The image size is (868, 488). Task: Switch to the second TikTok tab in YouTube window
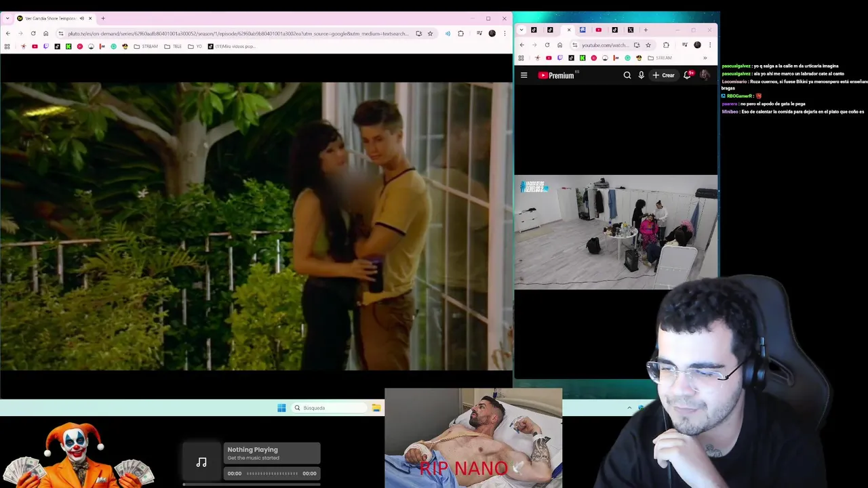pos(550,30)
